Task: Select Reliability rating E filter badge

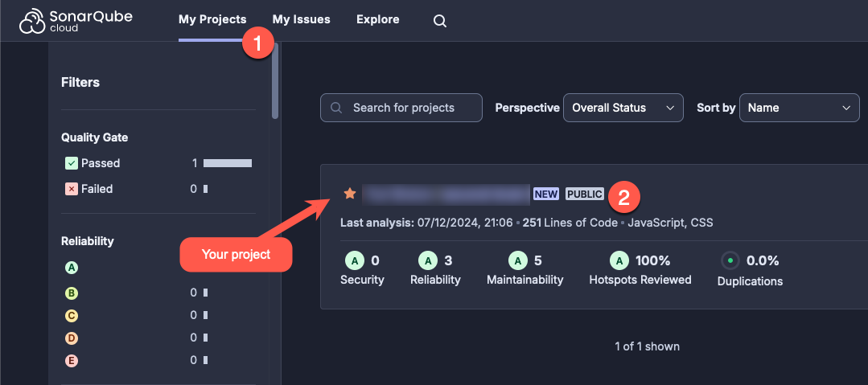Action: pos(71,361)
